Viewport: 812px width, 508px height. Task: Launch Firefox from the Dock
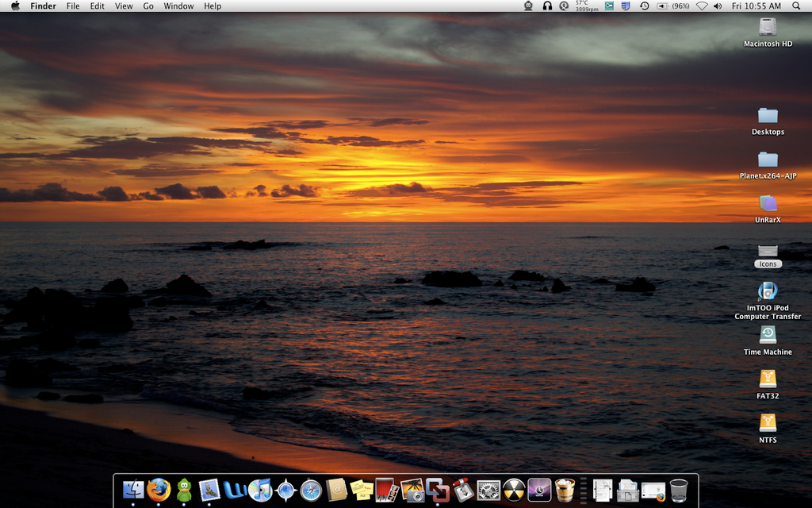tap(159, 490)
